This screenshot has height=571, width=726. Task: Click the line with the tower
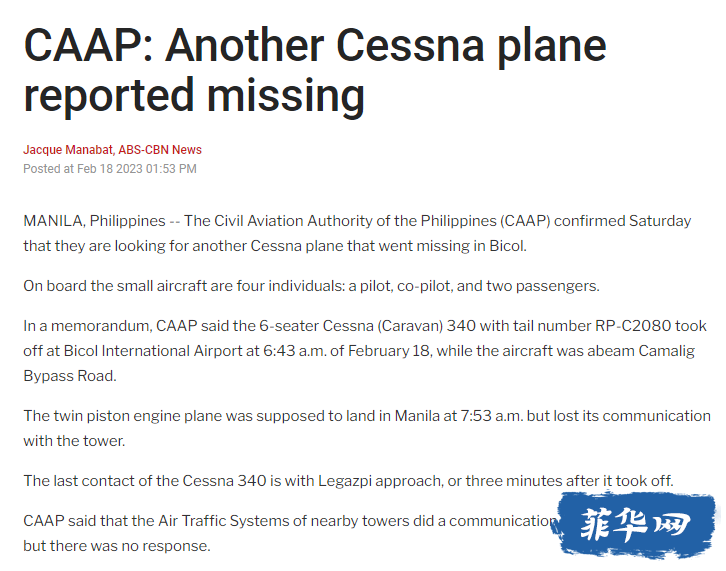74,441
